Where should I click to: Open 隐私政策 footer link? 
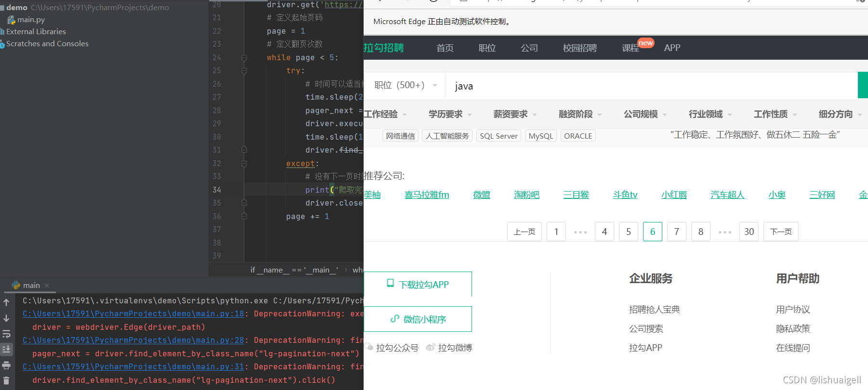[793, 329]
